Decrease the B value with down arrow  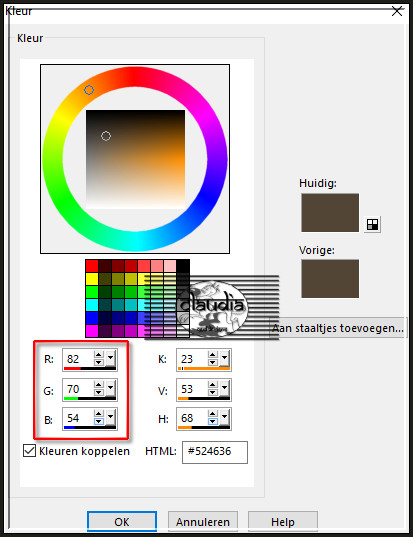(99, 421)
